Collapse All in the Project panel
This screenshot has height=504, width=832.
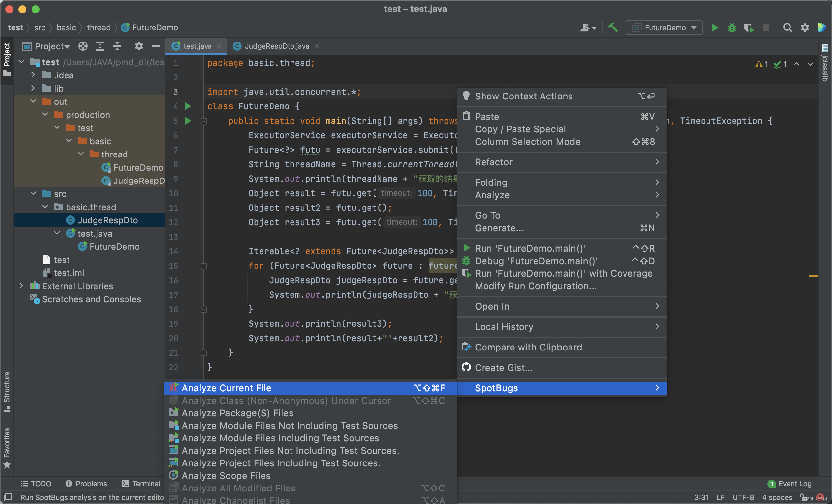(117, 46)
